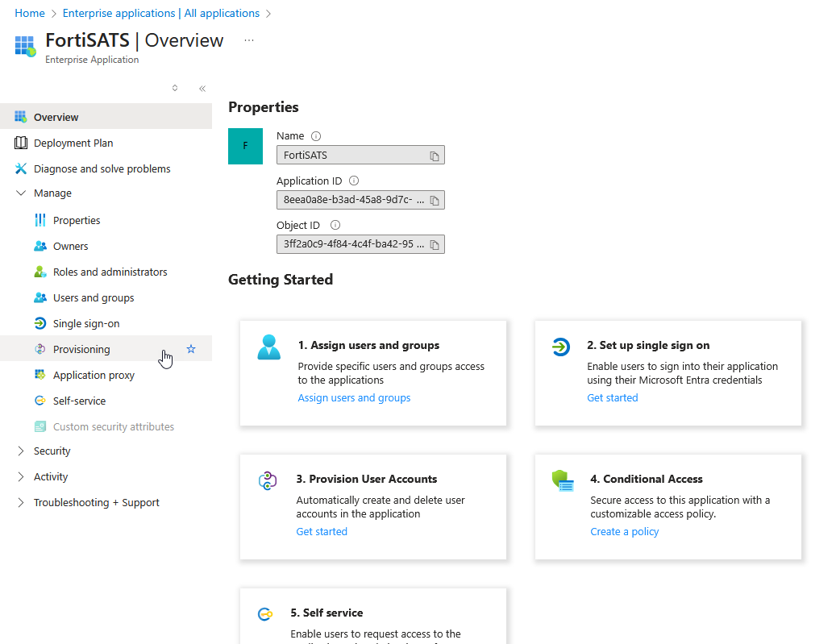Open Provisioning in the sidebar
This screenshot has height=644, width=836.
click(106, 349)
